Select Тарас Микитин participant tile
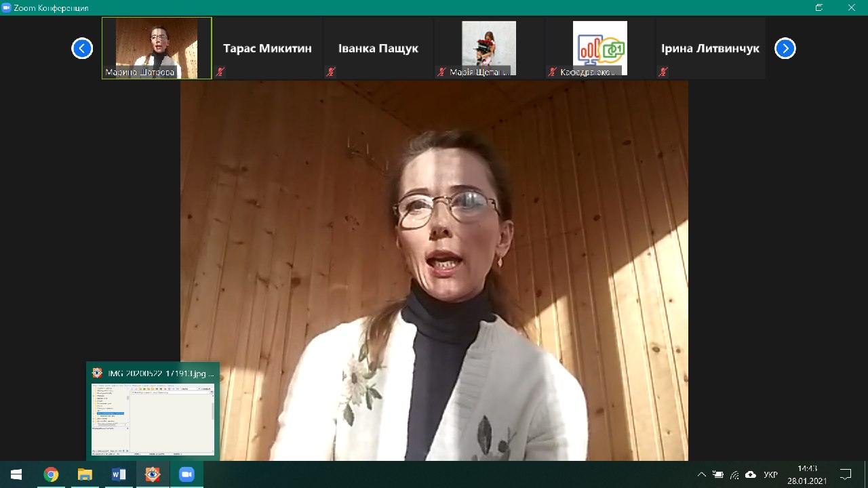This screenshot has height=488, width=868. 268,48
